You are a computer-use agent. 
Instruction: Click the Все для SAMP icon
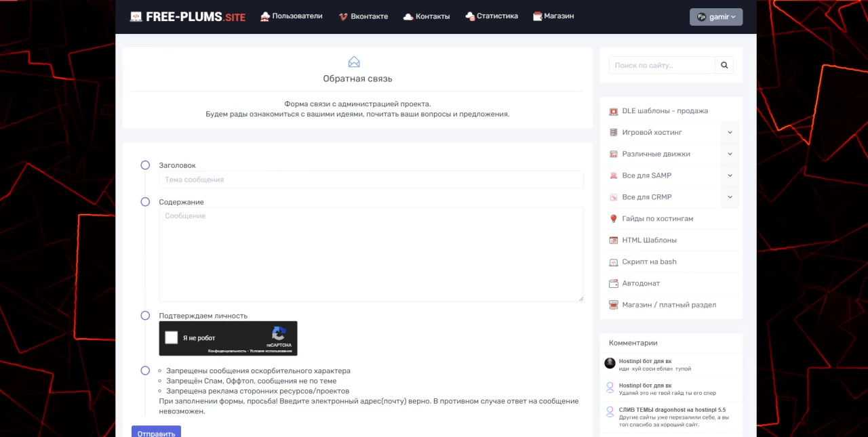click(614, 176)
